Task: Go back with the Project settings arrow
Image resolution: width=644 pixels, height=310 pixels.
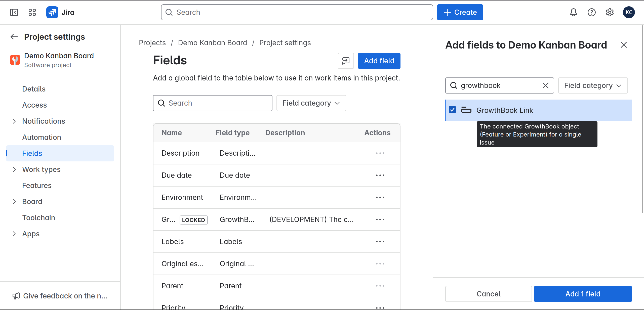Action: (x=14, y=37)
